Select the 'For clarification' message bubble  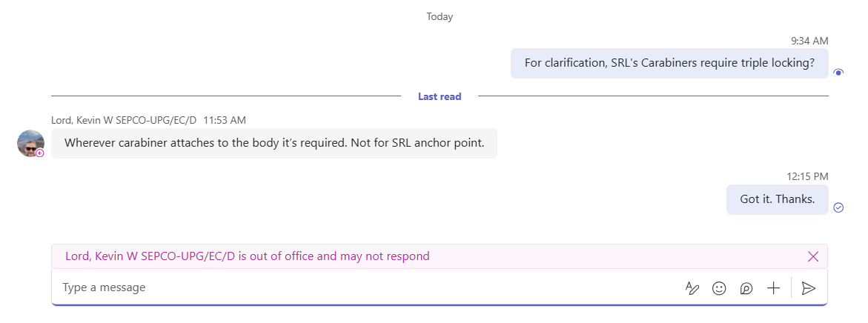pyautogui.click(x=669, y=63)
